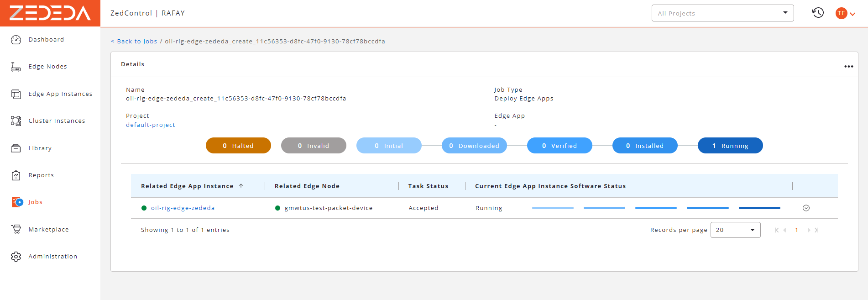Click Showing 1 to 1 of 1 entries

tap(185, 230)
